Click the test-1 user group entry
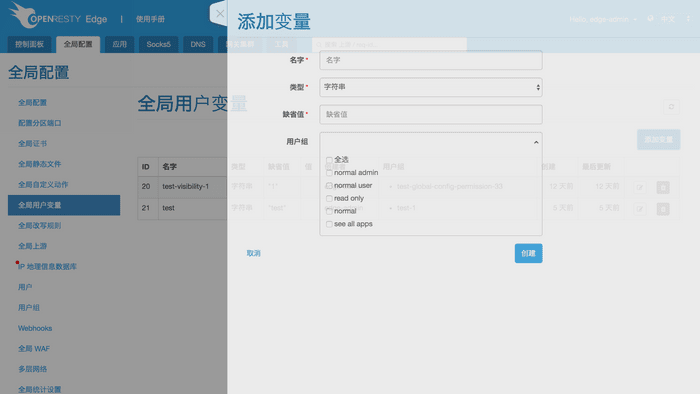The width and height of the screenshot is (700, 394). click(x=406, y=208)
